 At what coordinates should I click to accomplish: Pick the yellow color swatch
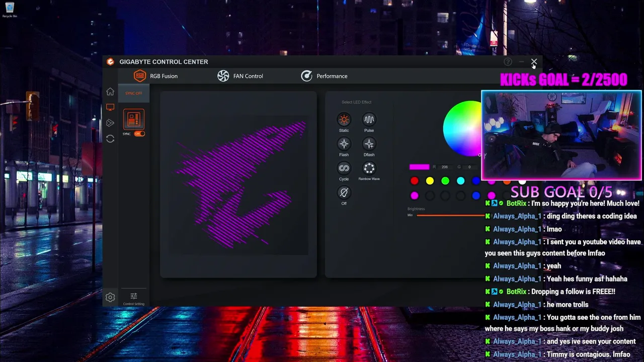pyautogui.click(x=430, y=181)
